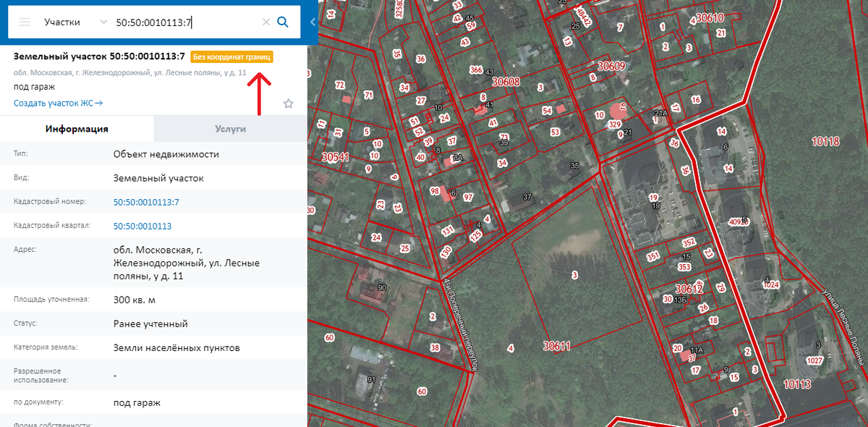Click parcel 91 on the map

[372, 380]
